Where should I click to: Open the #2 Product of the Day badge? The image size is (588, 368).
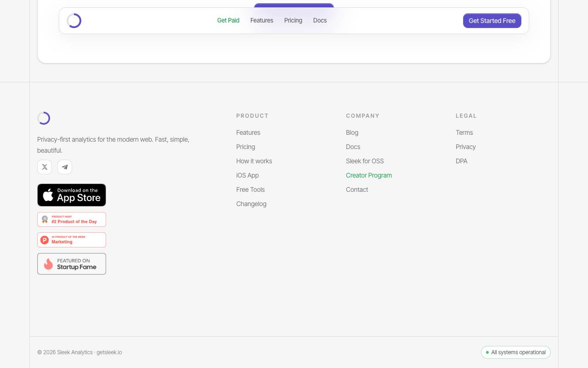click(72, 219)
